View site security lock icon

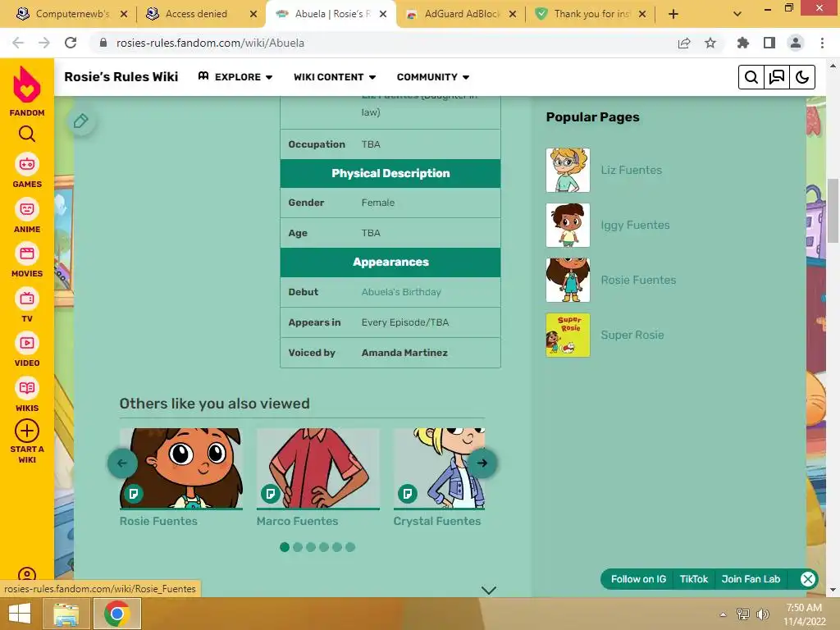(103, 43)
